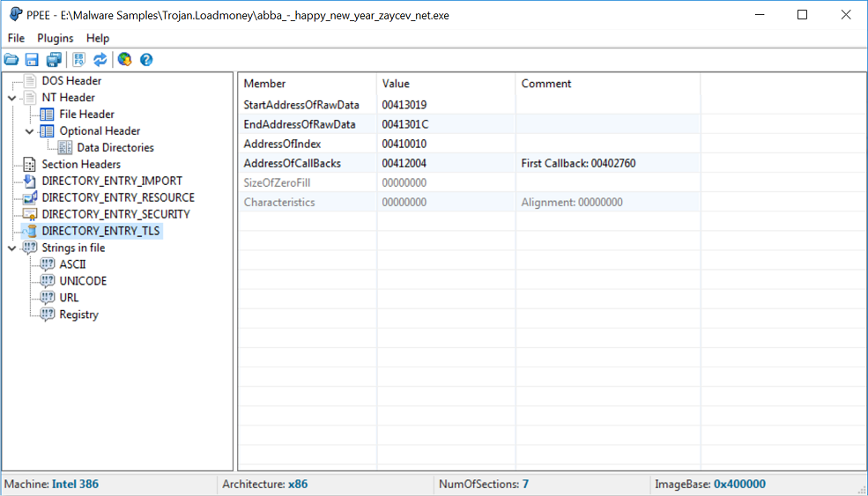This screenshot has width=868, height=496.
Task: Click the Registry strings bubble icon
Action: point(48,315)
